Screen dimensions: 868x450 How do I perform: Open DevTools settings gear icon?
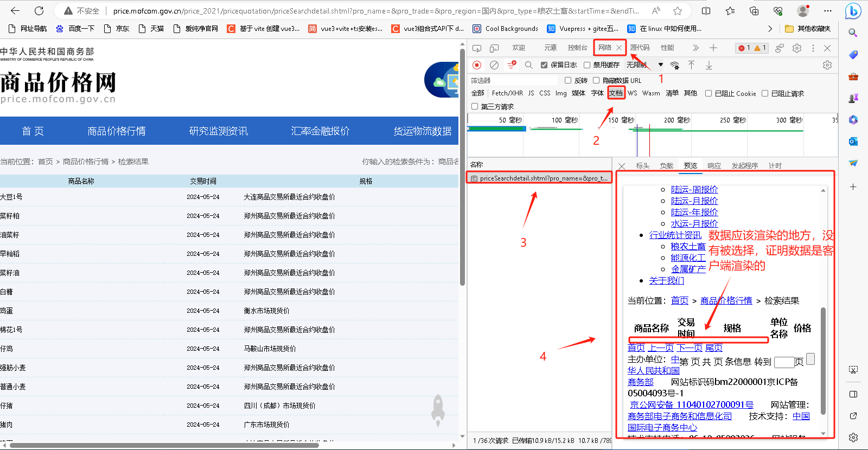[797, 48]
